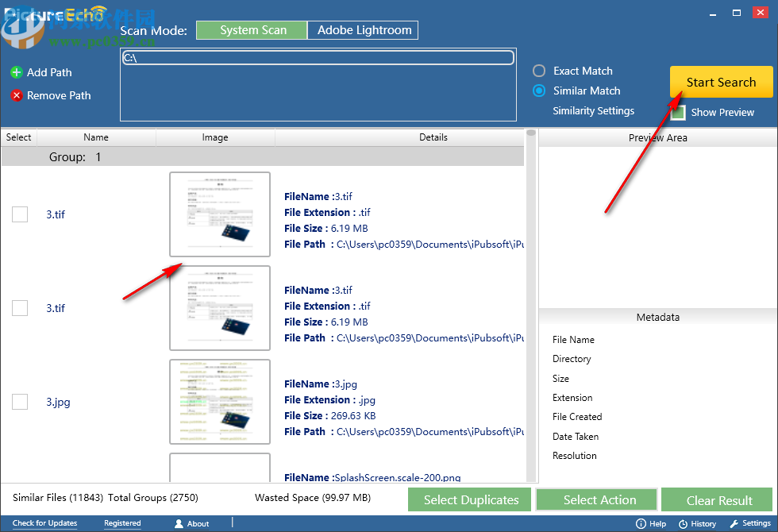The width and height of the screenshot is (778, 532).
Task: Click the Directory metadata label
Action: pyautogui.click(x=572, y=359)
